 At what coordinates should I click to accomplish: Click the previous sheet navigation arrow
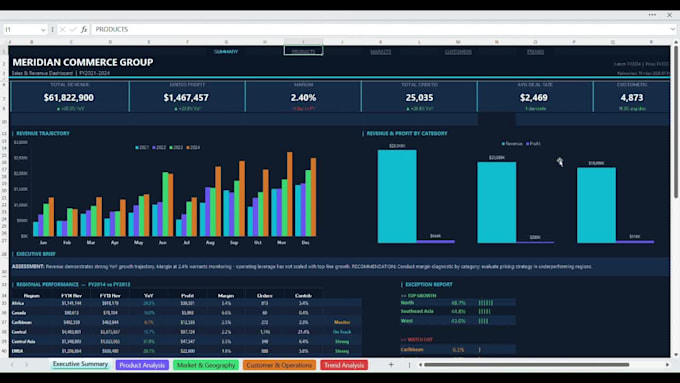coord(12,365)
